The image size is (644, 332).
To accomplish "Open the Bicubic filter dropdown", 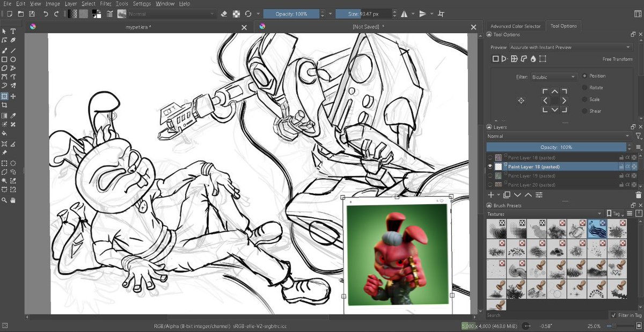I will tap(554, 76).
